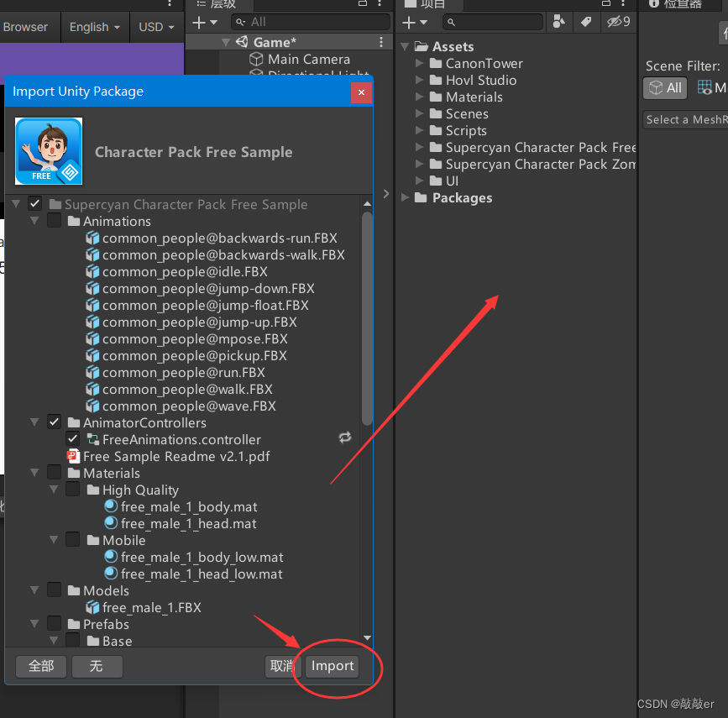Open the USD currency dropdown
The height and width of the screenshot is (718, 728).
click(x=156, y=27)
